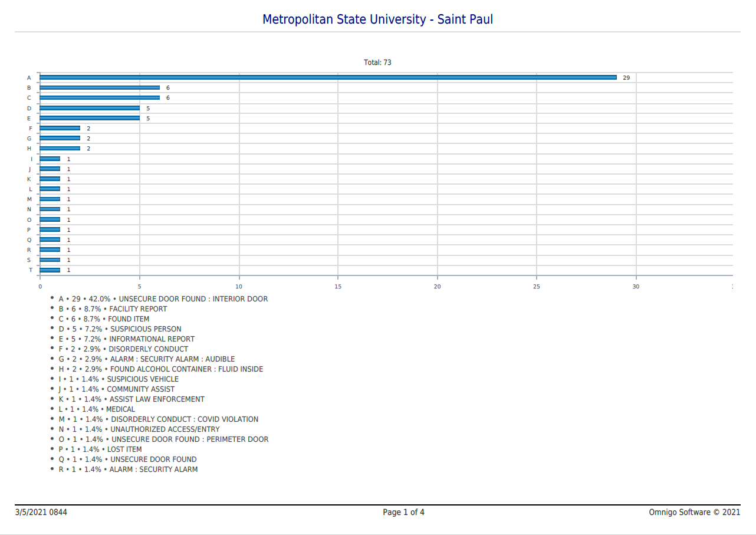Click legend line FOUND ITEM
The height and width of the screenshot is (535, 756).
104,319
